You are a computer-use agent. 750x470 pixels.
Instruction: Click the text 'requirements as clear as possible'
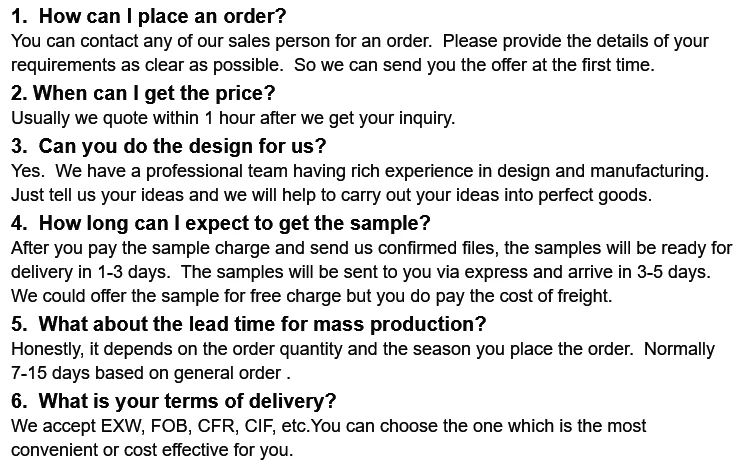pyautogui.click(x=147, y=65)
